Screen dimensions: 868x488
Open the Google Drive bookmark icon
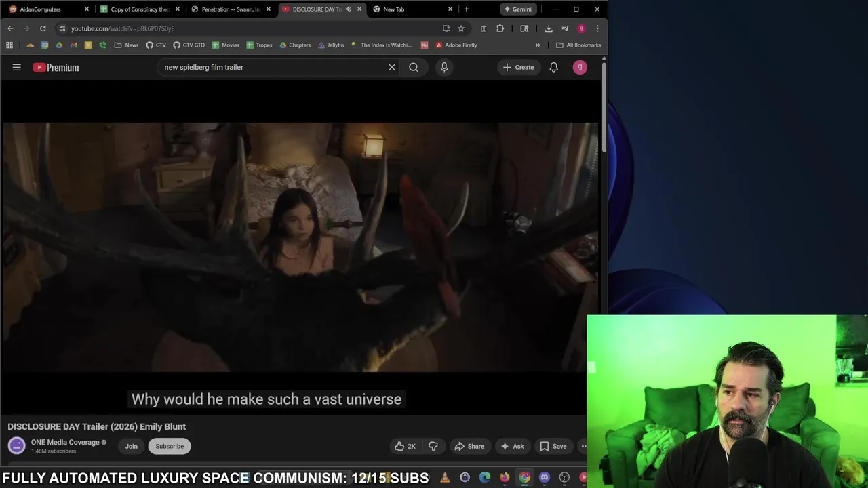pyautogui.click(x=59, y=45)
